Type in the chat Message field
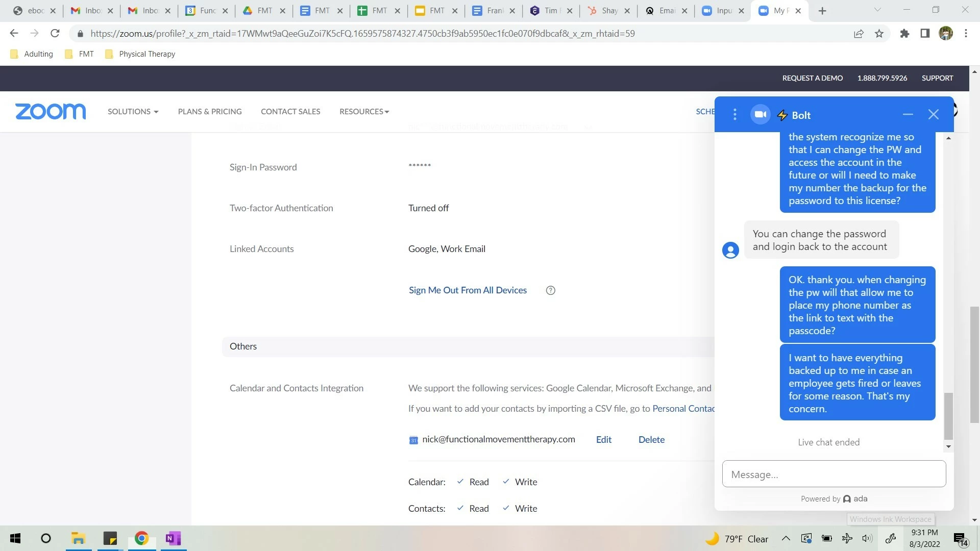The image size is (980, 551). coord(834,474)
